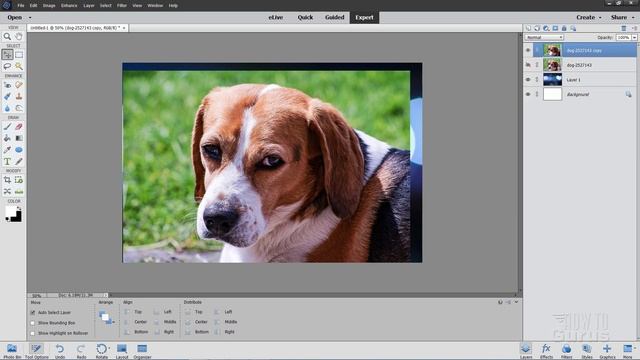The image size is (640, 360).
Task: Select the Quick Selection tool
Action: click(19, 66)
